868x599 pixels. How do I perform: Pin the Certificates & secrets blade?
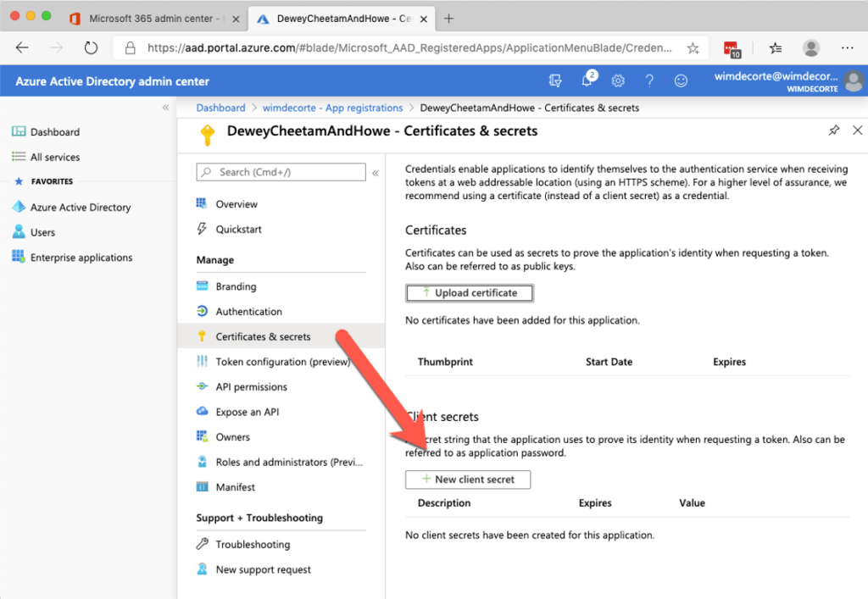tap(834, 130)
